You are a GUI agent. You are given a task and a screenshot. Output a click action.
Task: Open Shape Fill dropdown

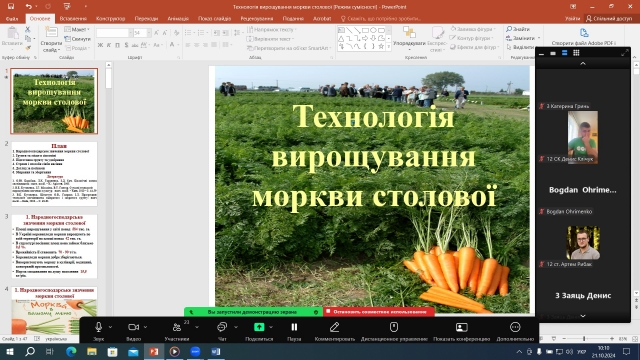coord(474,29)
